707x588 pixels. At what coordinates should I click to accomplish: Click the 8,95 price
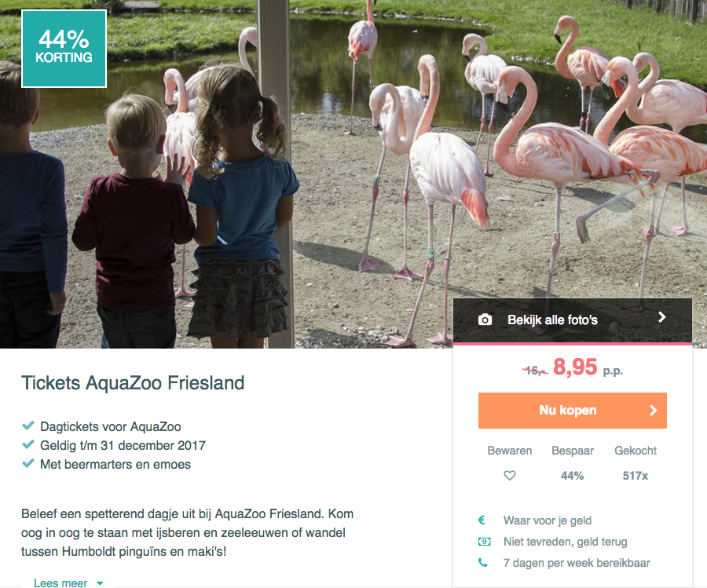coord(575,367)
